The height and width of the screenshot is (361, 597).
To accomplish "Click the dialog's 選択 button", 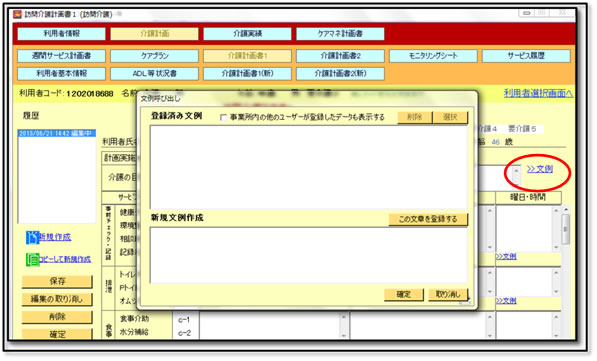I will pyautogui.click(x=450, y=117).
